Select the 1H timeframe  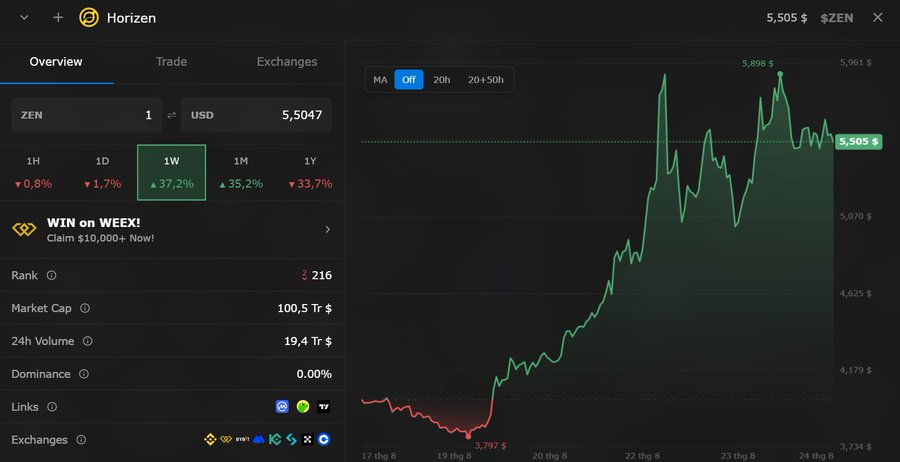pyautogui.click(x=33, y=172)
